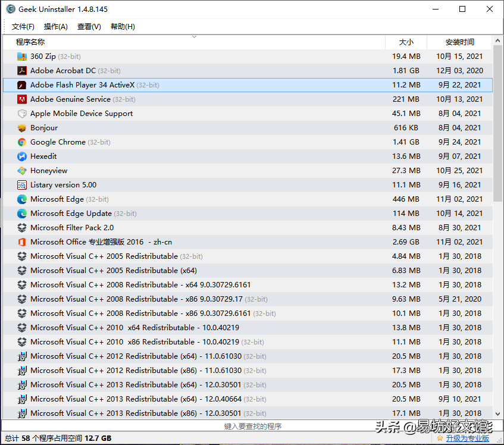
Task: Click the Bonjour package icon
Action: tap(22, 128)
